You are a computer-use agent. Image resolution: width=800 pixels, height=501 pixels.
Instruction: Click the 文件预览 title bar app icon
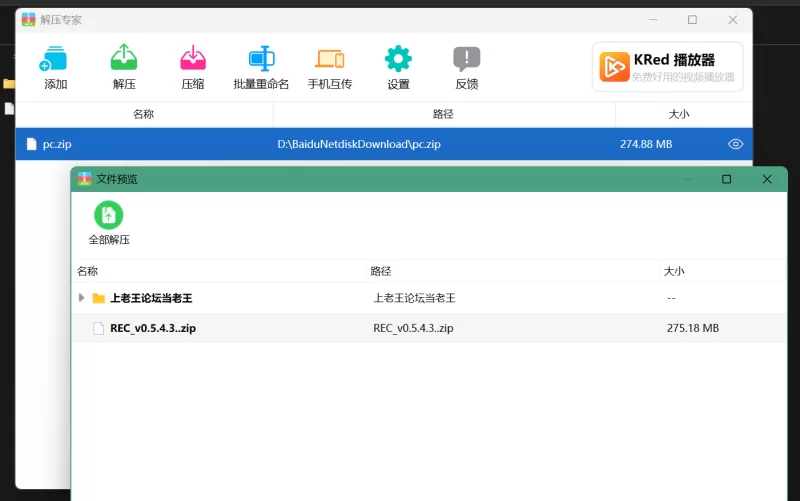84,179
